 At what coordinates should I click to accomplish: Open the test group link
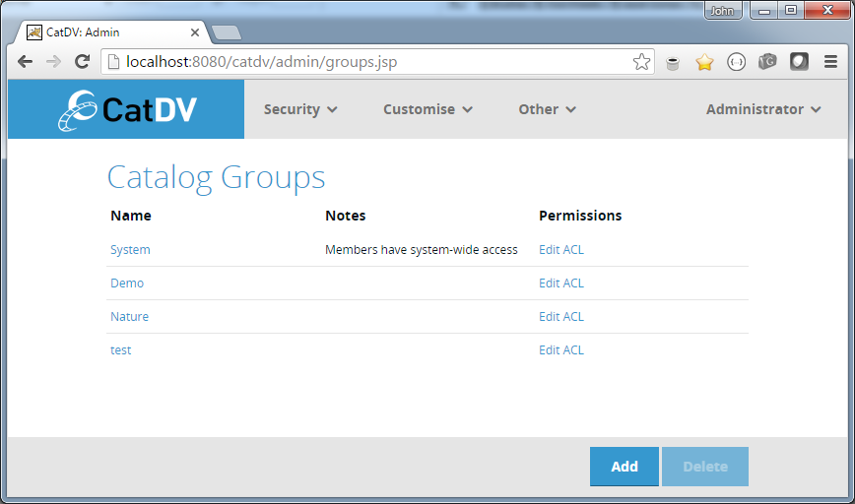point(120,350)
